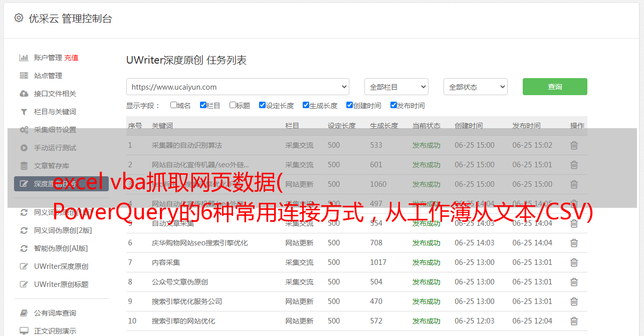Click the server icon for 站点管理
644x336 pixels.
(24, 76)
